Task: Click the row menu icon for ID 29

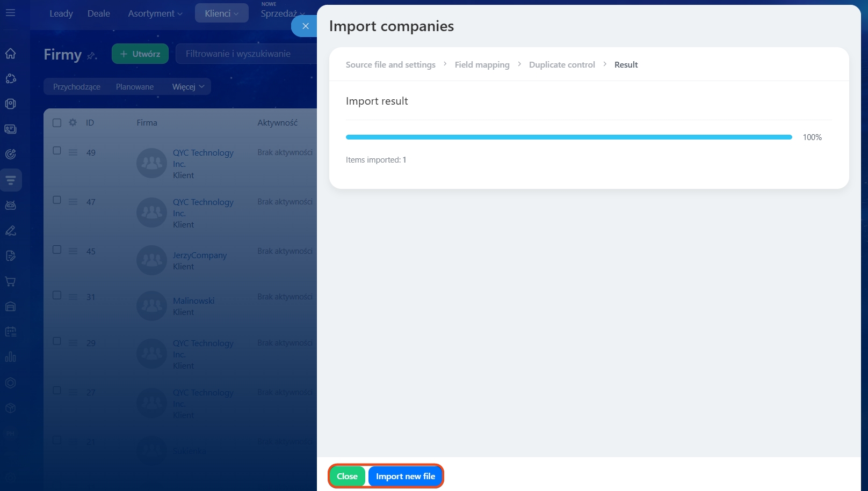Action: pyautogui.click(x=73, y=343)
